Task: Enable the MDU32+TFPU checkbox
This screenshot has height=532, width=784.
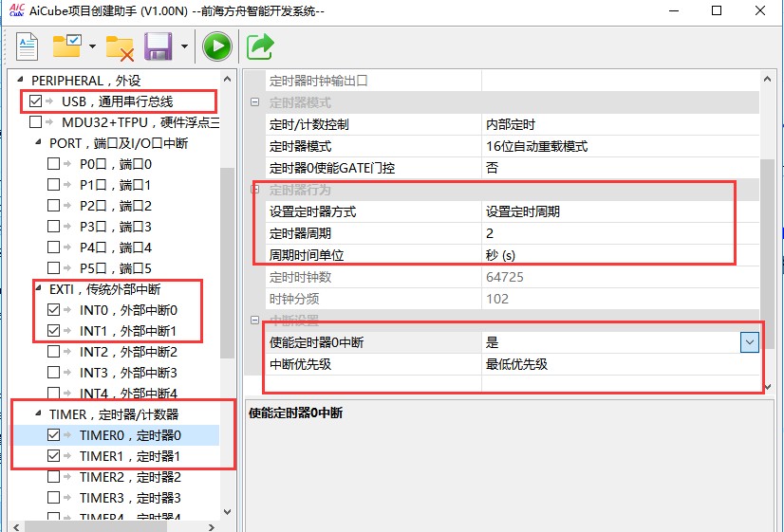Action: [35, 122]
